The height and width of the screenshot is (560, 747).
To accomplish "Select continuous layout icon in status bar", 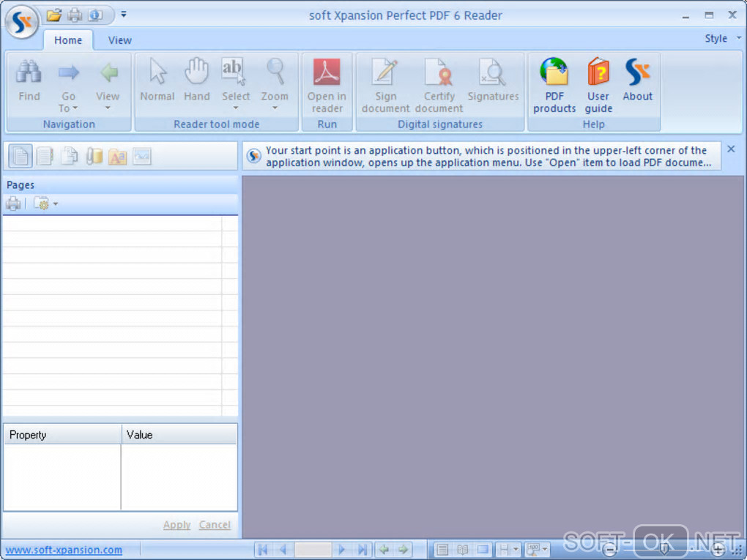I will pos(483,550).
